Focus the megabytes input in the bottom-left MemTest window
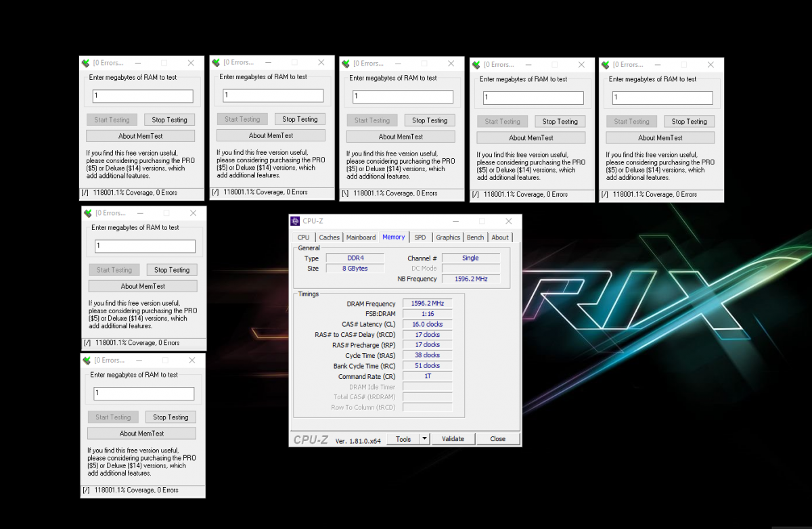Viewport: 812px width, 529px height. 144,394
